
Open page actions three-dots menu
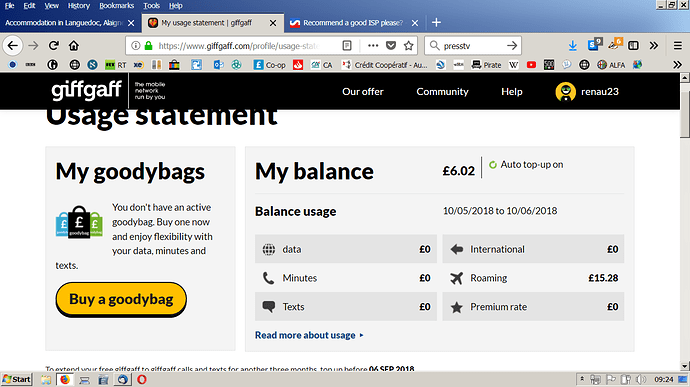[x=373, y=45]
